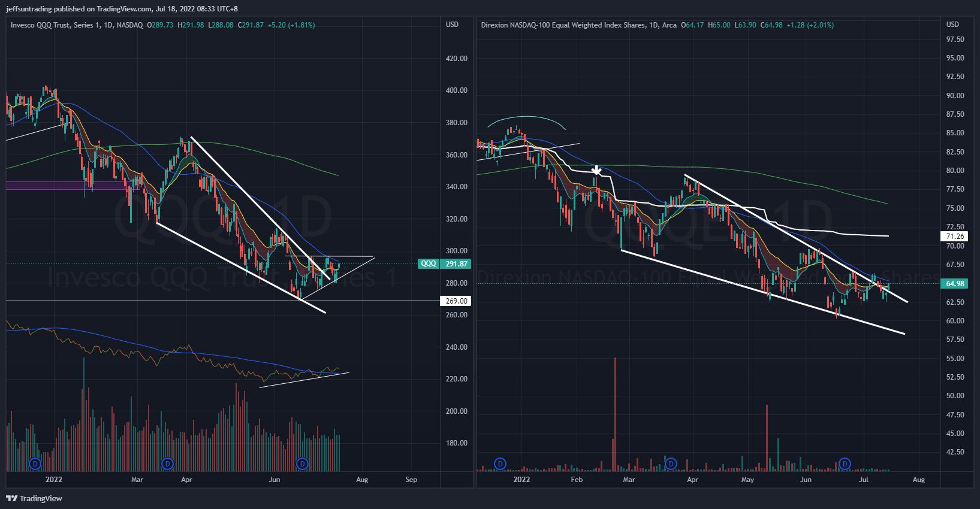Click the Jul date label on the Direxion chart

864,480
